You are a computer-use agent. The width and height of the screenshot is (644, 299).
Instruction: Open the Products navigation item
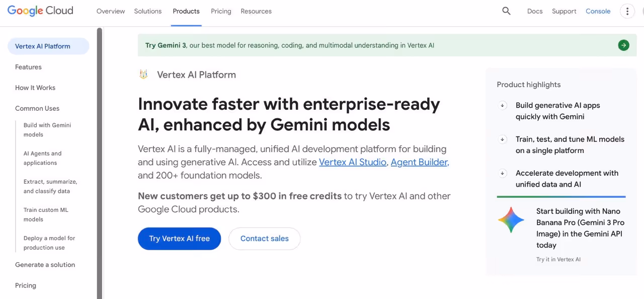click(x=186, y=11)
